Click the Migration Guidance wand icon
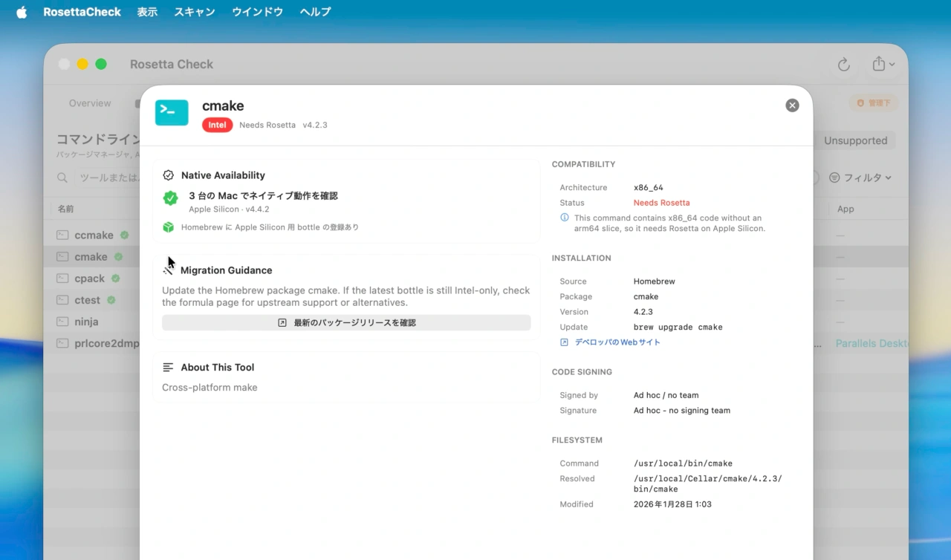This screenshot has height=560, width=951. pos(169,270)
